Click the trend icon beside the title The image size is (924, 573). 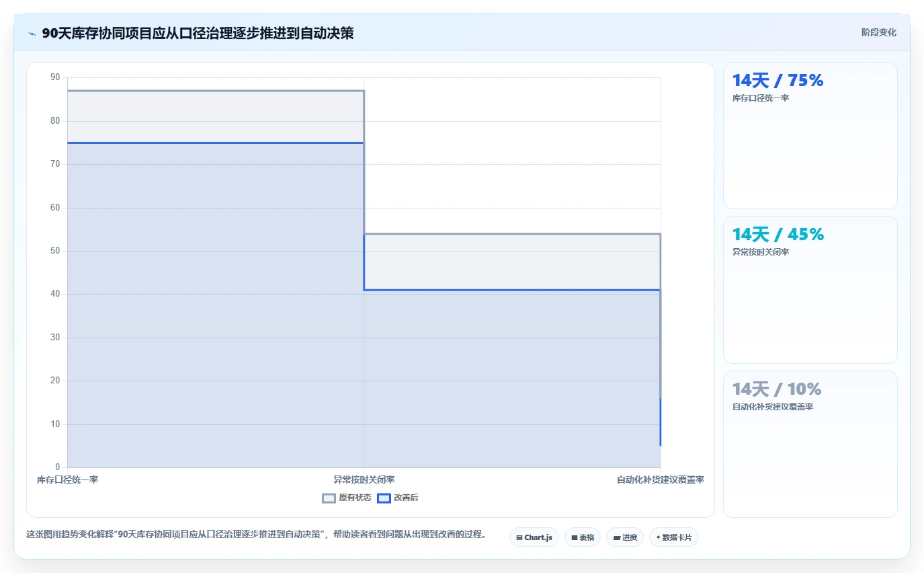(32, 33)
